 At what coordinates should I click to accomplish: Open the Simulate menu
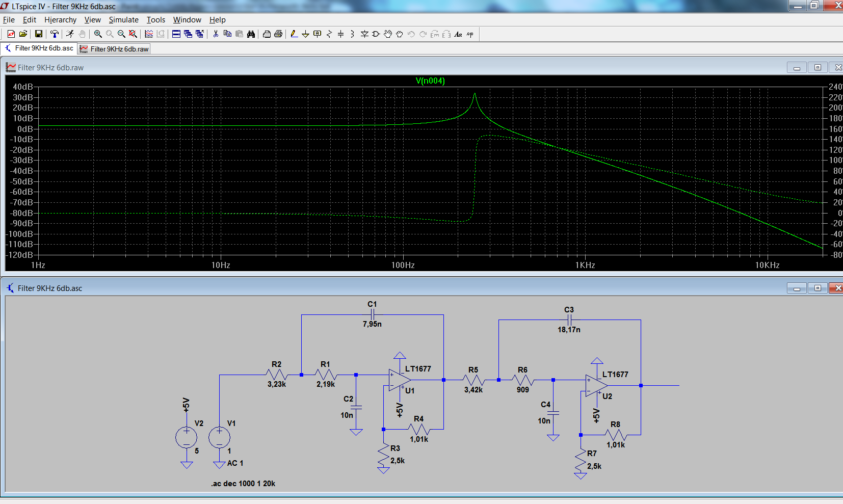(123, 20)
